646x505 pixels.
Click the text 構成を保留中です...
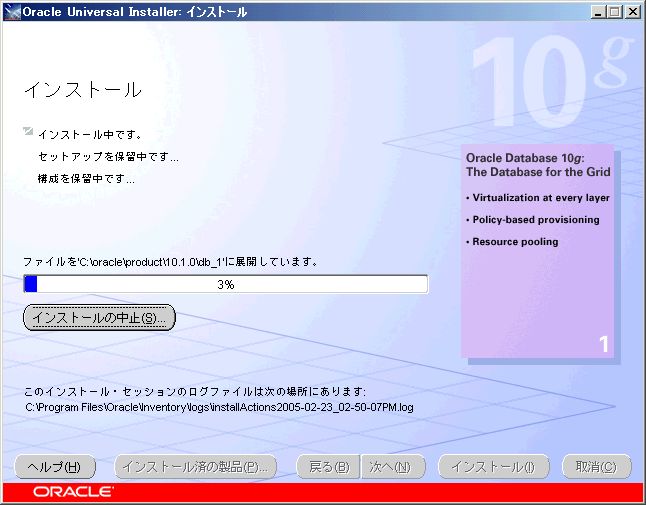pos(86,178)
